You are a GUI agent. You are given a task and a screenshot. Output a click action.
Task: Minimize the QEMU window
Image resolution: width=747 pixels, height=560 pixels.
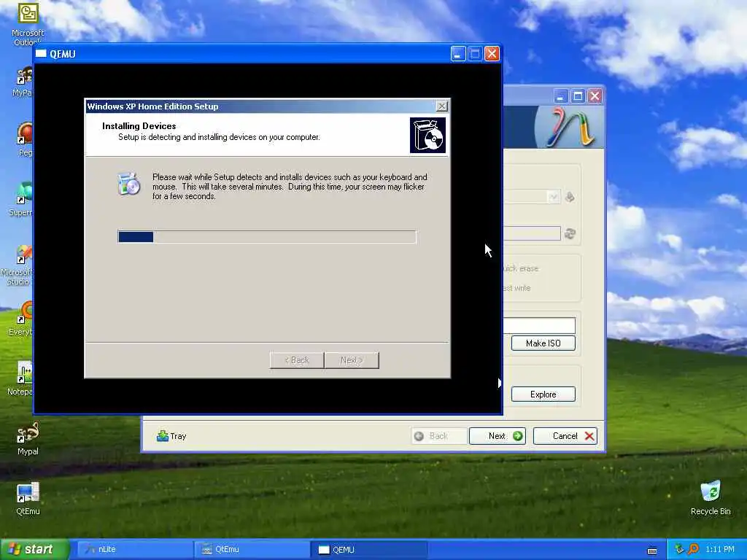click(458, 53)
